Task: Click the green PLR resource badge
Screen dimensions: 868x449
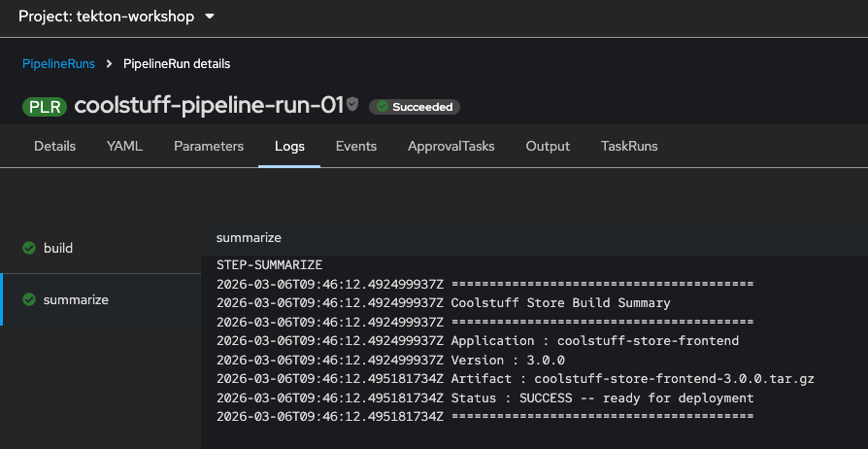Action: pyautogui.click(x=45, y=106)
